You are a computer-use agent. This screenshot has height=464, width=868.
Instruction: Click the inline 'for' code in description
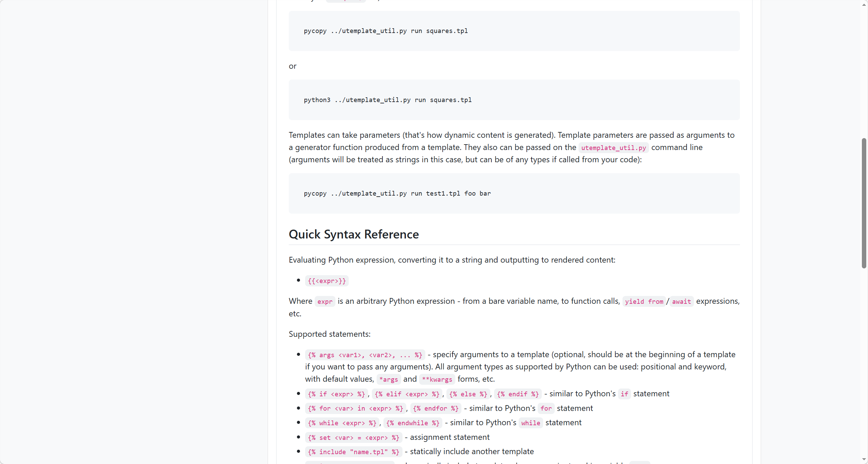546,409
